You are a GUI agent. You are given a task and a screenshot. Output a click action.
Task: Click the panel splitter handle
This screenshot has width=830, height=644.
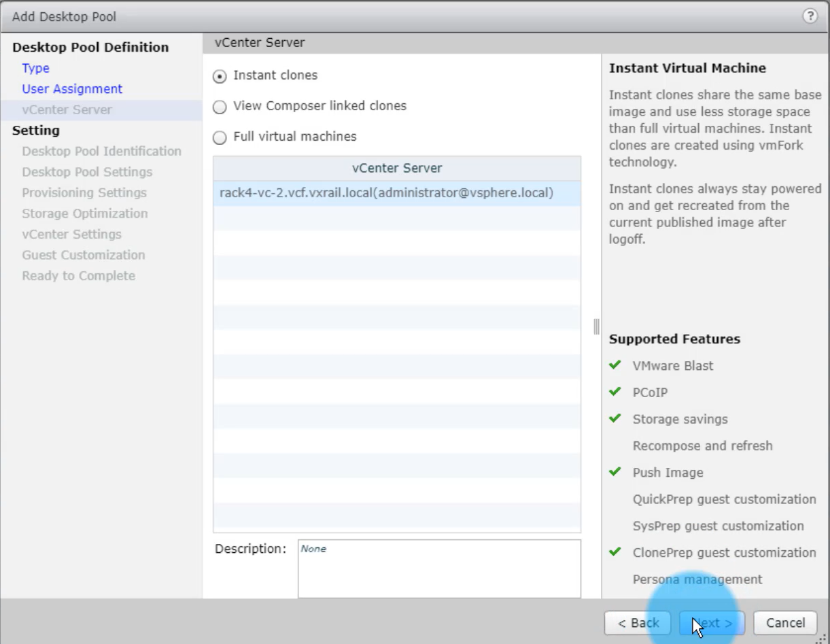[x=597, y=326]
